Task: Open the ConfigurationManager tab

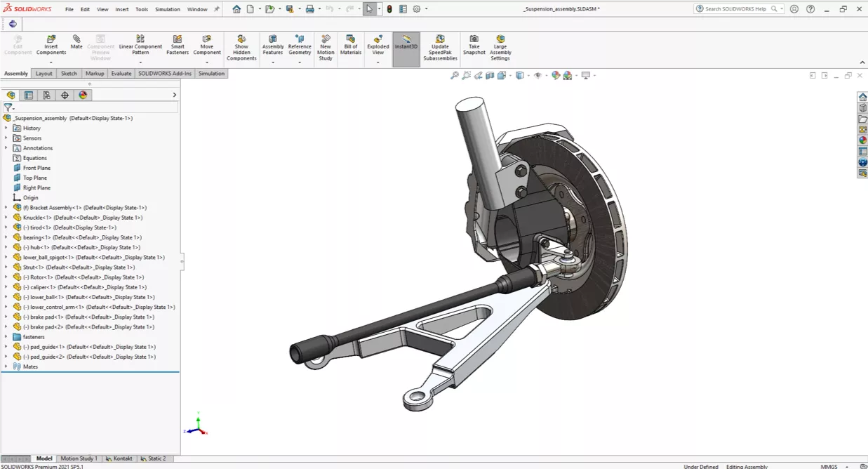Action: 47,95
